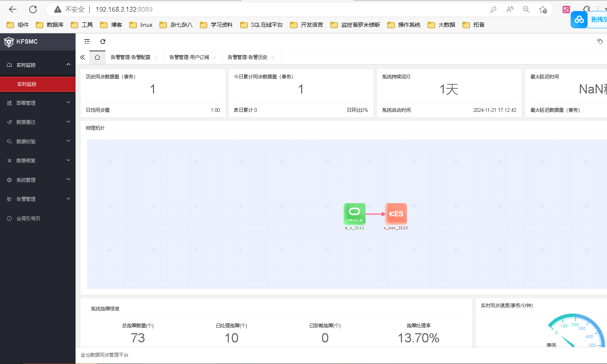Open the 监控普罗米修斯 bookmark folder
This screenshot has width=607, height=364.
tap(355, 25)
